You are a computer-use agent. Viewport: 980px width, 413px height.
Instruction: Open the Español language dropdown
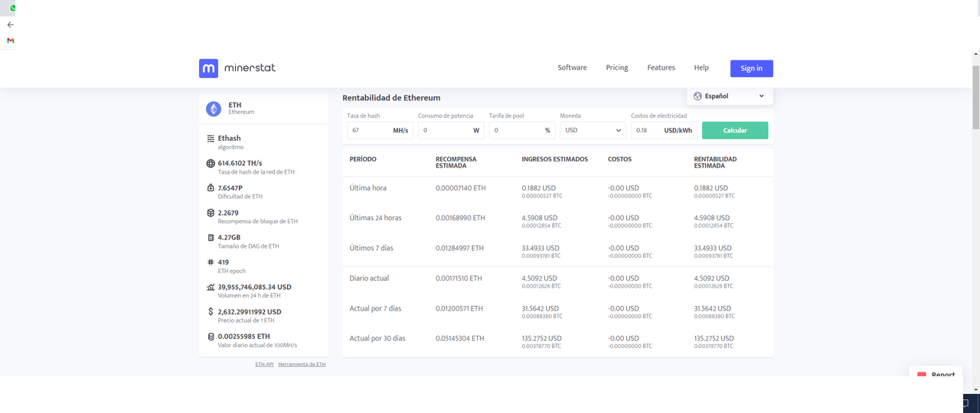[x=730, y=96]
